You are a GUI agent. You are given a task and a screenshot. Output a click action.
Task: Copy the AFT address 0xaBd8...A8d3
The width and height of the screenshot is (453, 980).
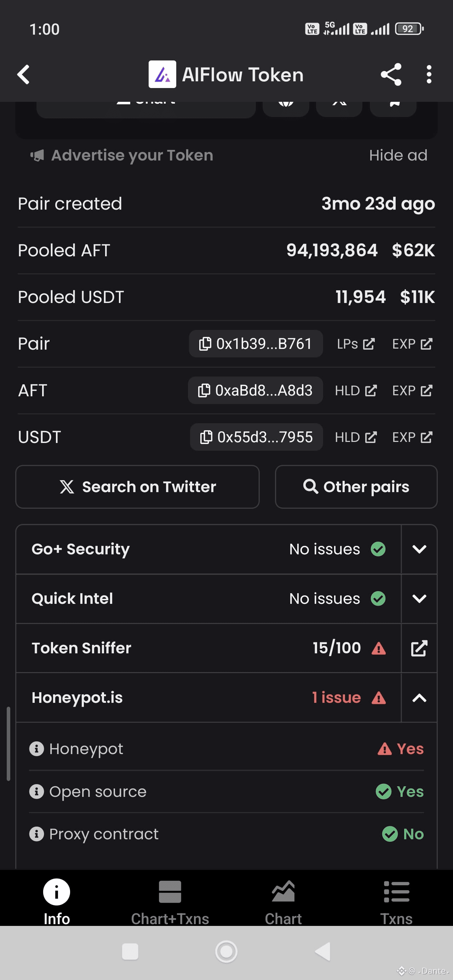[x=255, y=390]
